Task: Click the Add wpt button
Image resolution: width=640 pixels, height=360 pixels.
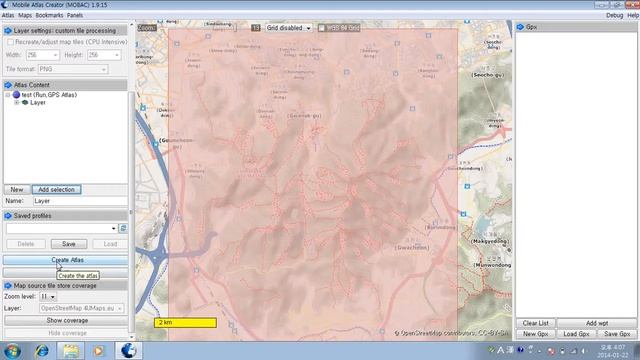Action: [597, 323]
